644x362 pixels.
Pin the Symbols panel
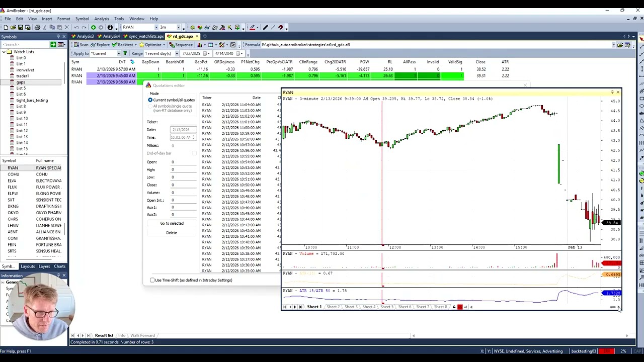(x=58, y=37)
